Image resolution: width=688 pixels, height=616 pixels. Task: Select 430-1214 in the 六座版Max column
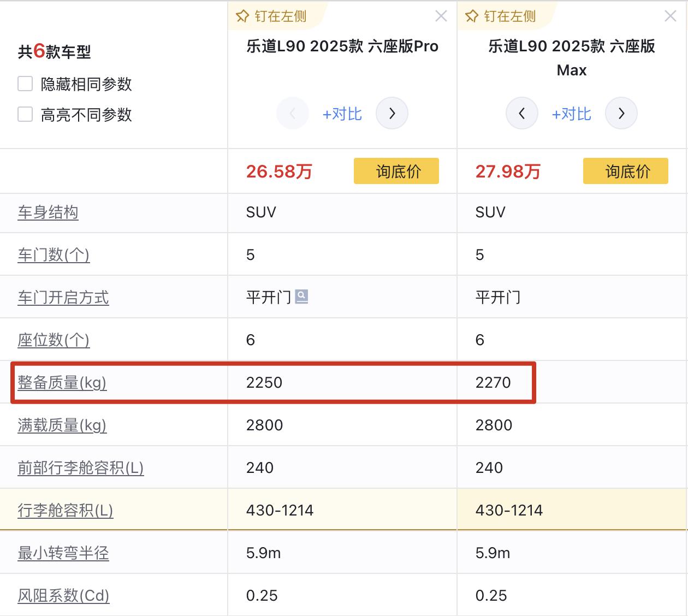(509, 510)
